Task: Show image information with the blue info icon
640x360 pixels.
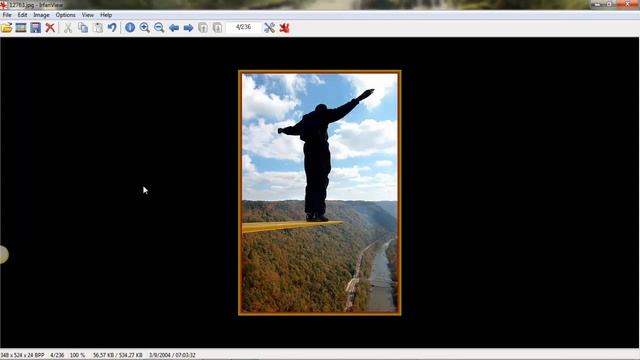Action: click(130, 27)
